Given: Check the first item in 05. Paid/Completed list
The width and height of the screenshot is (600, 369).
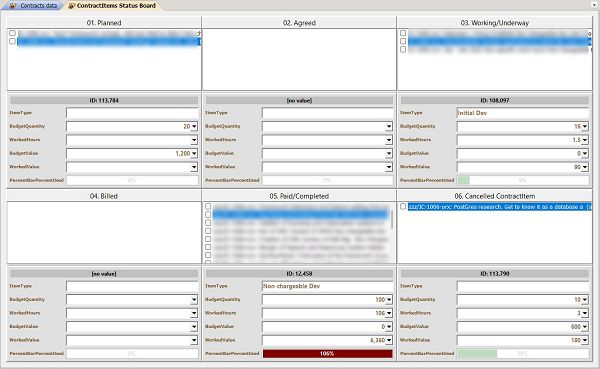Looking at the screenshot, I should point(208,206).
